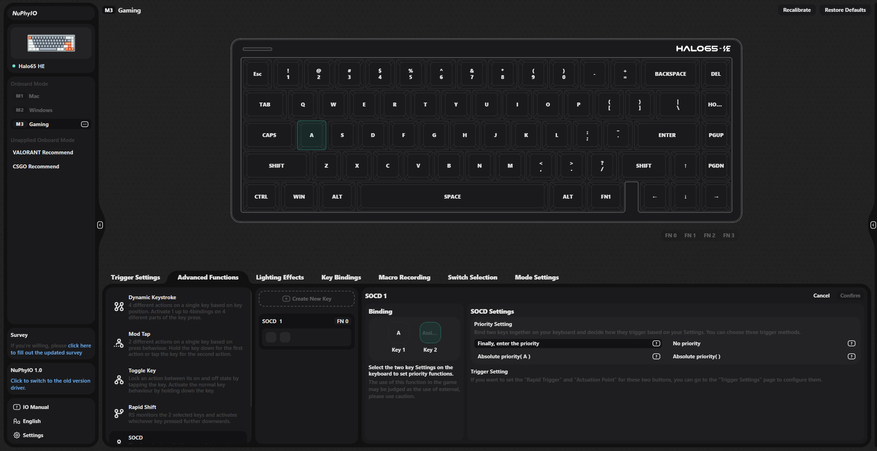Click the PGUP key on the keyboard
Viewport: 877px width, 451px height.
pyautogui.click(x=716, y=135)
